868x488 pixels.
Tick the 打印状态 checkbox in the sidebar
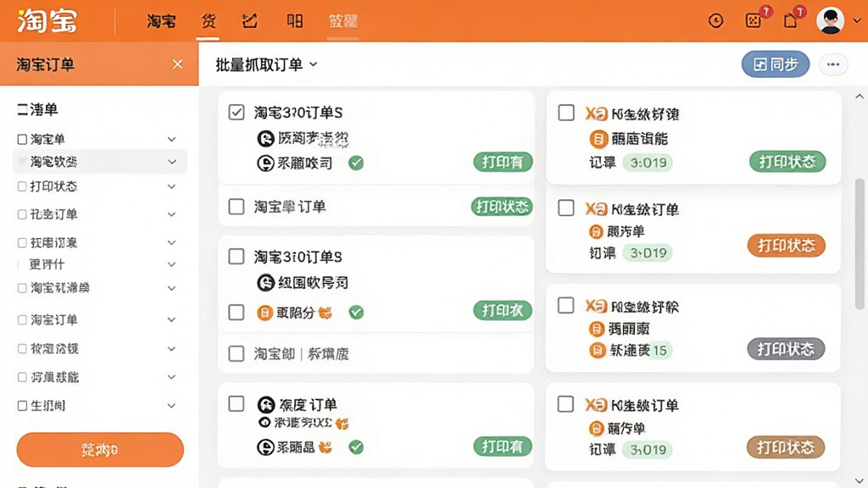(22, 186)
